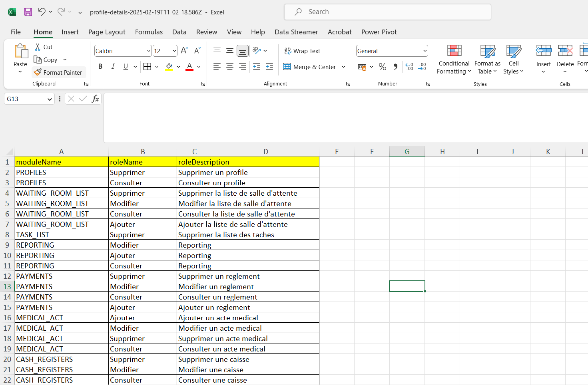The height and width of the screenshot is (385, 588).
Task: Click the Save icon in title bar
Action: click(28, 12)
